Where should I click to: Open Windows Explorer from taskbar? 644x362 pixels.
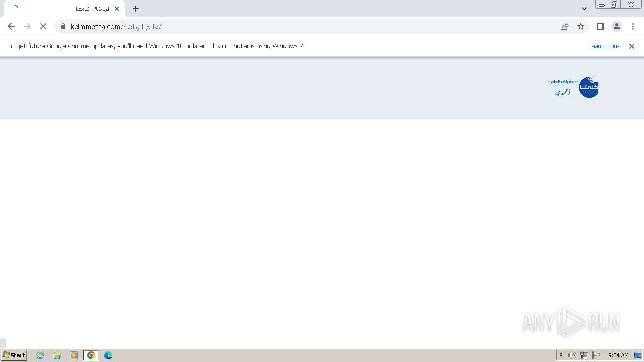pyautogui.click(x=57, y=355)
